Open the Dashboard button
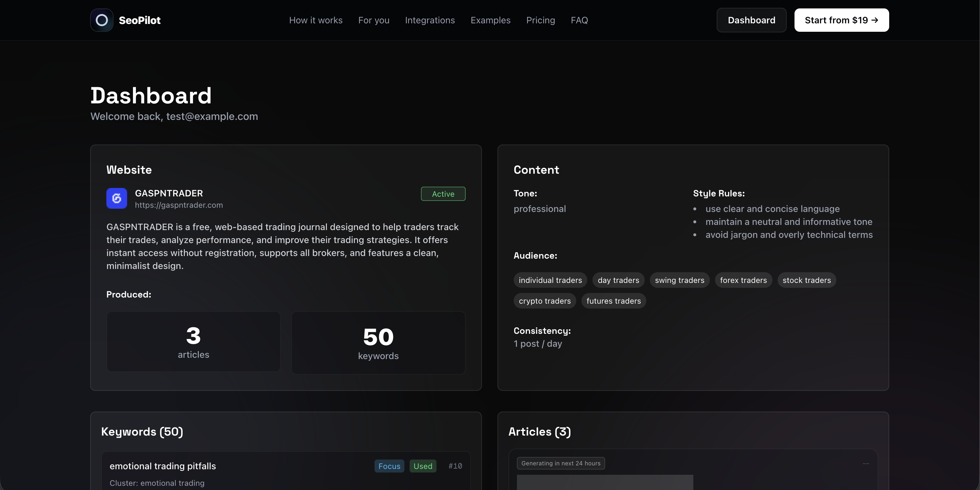Viewport: 980px width, 490px height. (x=751, y=20)
